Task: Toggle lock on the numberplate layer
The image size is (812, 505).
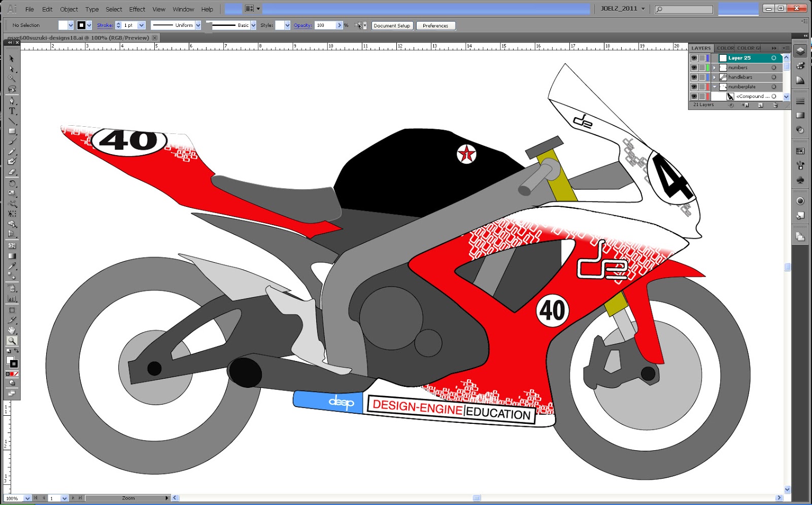Action: (702, 87)
